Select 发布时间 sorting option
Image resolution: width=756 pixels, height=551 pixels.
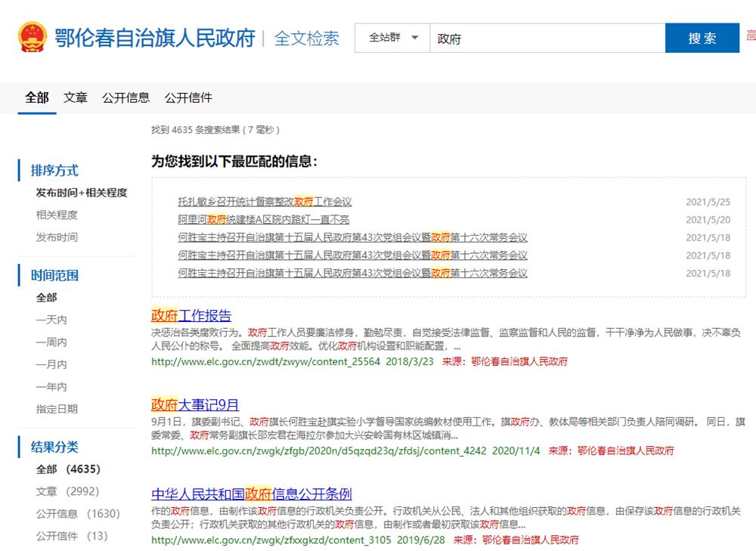[57, 237]
